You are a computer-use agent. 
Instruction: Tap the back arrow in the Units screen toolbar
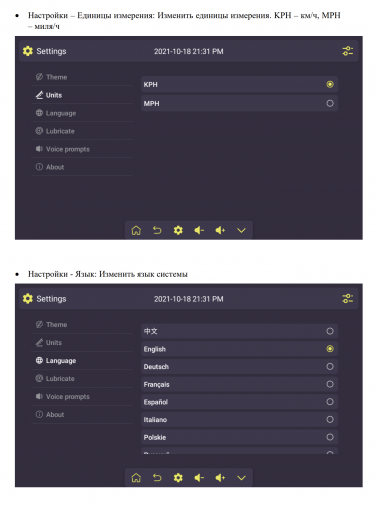(x=157, y=230)
